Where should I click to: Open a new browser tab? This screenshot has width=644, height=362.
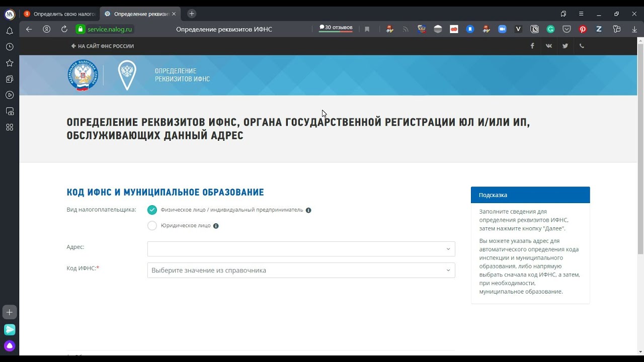(192, 14)
